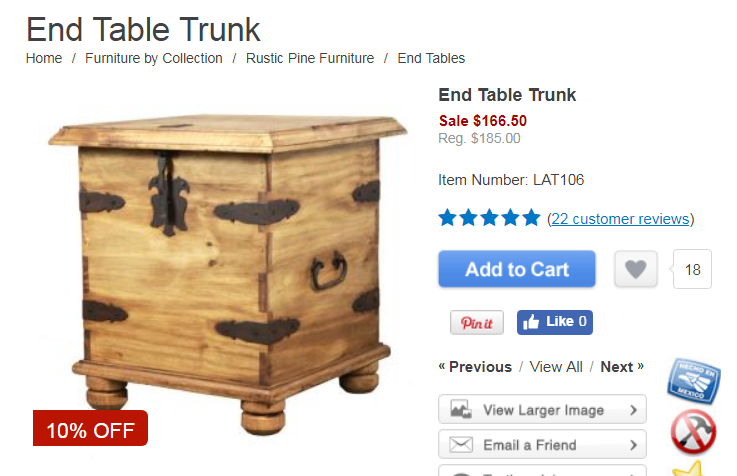
Task: Click the View Larger Image chevron arrow
Action: (633, 410)
